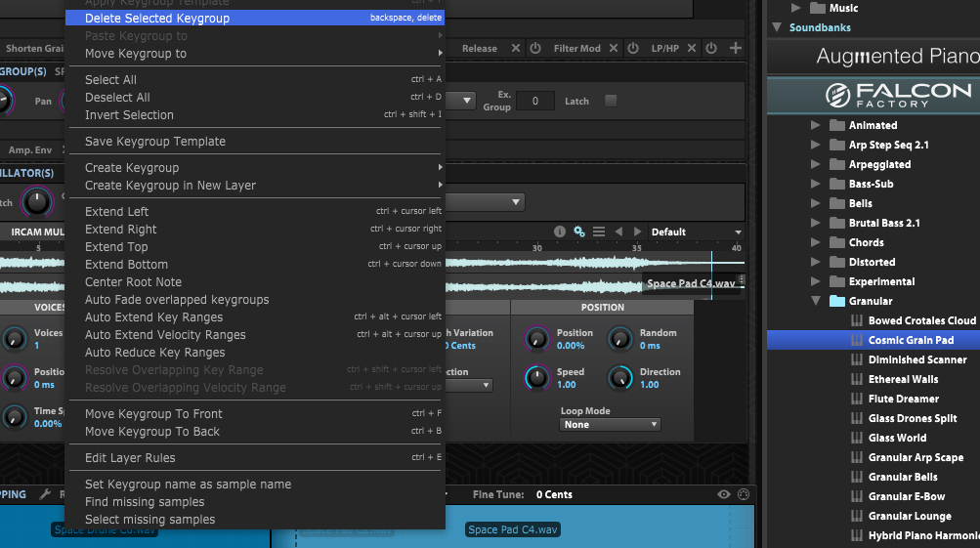
Task: Open the Default preset dropdown
Action: [x=697, y=232]
